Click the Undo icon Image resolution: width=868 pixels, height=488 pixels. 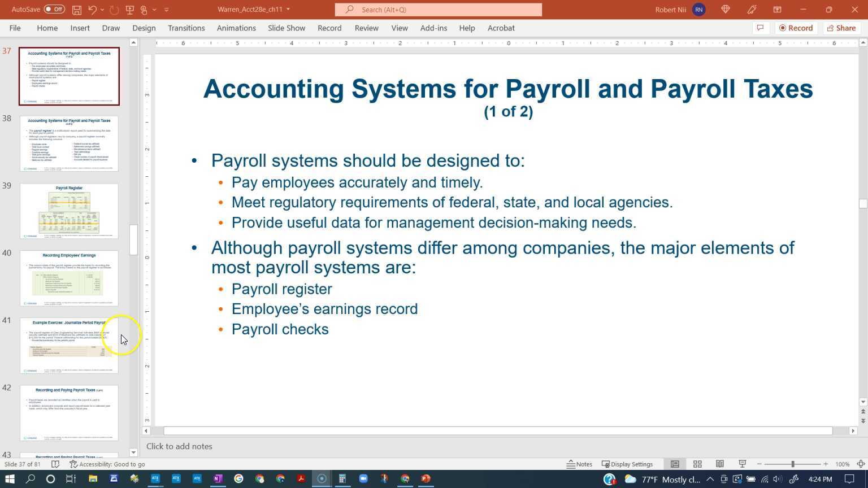(92, 10)
